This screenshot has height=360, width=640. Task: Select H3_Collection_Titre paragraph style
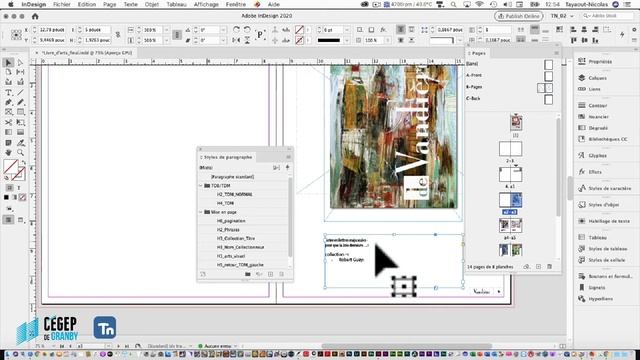[x=236, y=238]
